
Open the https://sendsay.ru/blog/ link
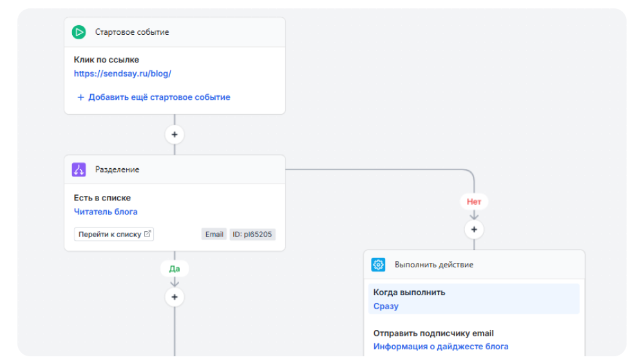(122, 73)
